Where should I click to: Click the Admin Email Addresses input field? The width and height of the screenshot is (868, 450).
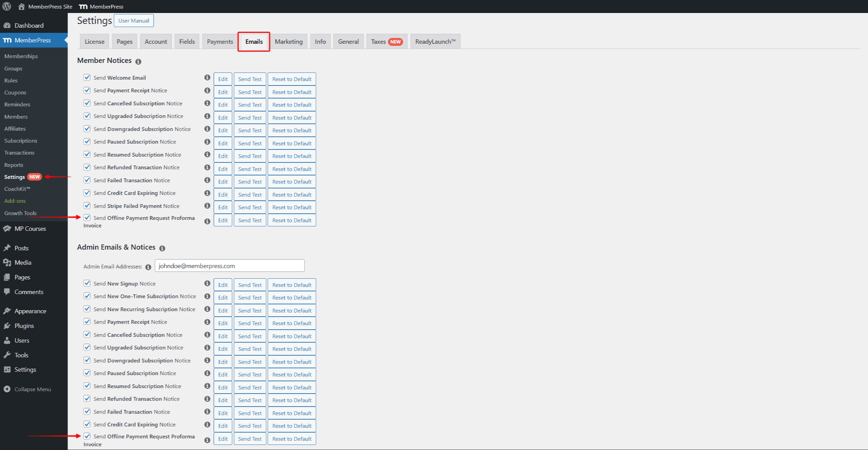[229, 266]
